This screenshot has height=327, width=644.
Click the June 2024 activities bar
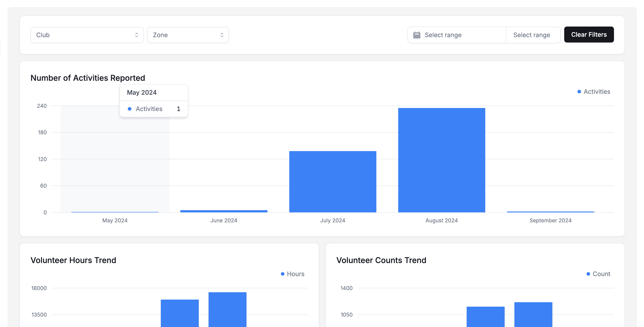coord(223,211)
